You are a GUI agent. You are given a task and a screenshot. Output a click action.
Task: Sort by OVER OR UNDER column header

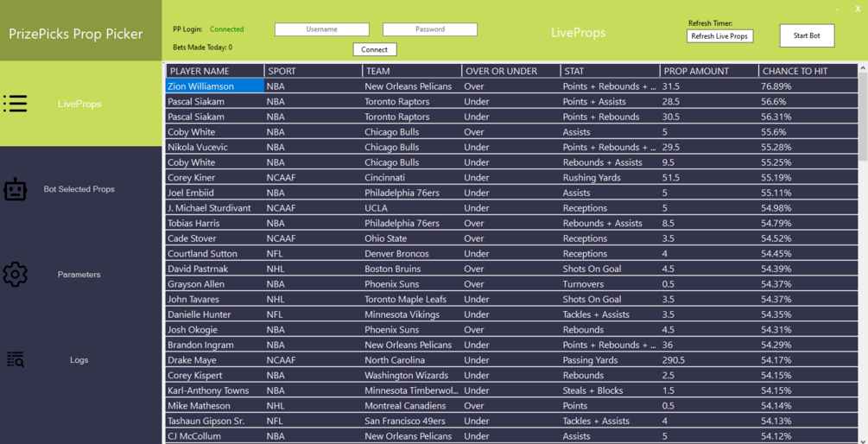(511, 71)
